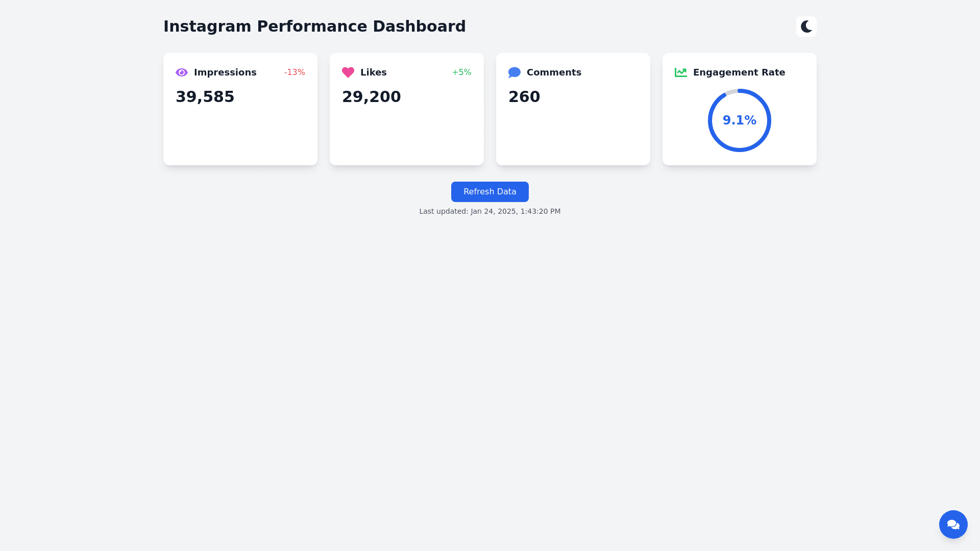Click the green Engagement Rate chart icon

pyautogui.click(x=680, y=72)
